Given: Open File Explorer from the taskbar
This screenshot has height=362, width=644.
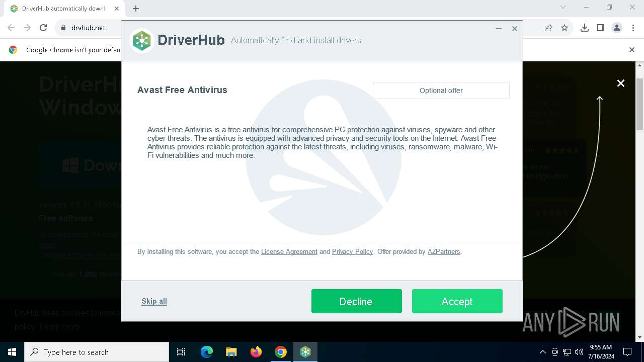Looking at the screenshot, I should (231, 352).
